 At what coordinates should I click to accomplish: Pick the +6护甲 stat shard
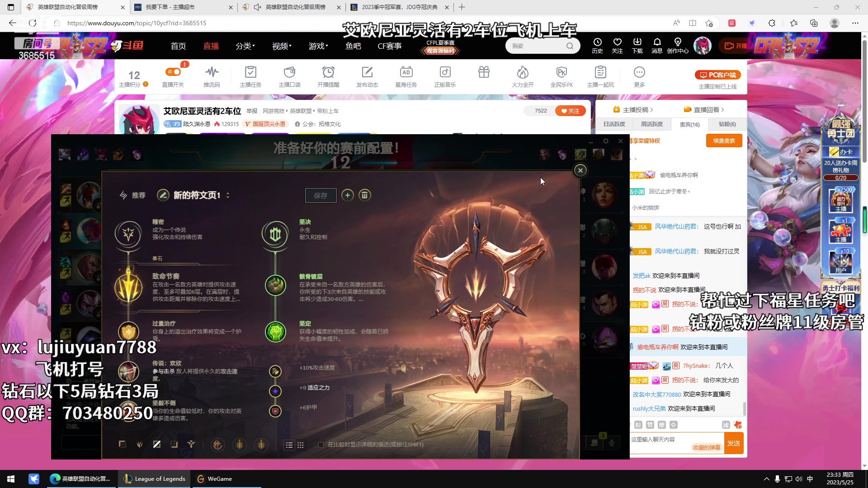[x=275, y=411]
